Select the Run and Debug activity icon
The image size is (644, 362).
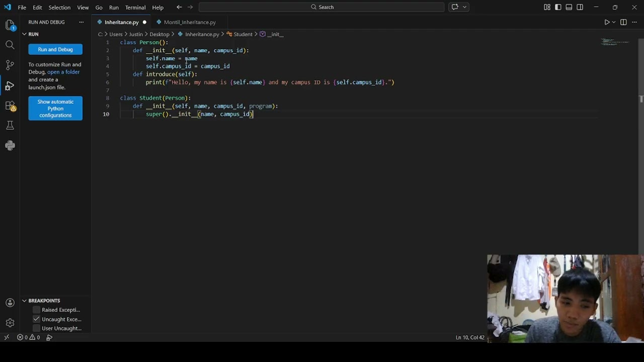point(10,85)
